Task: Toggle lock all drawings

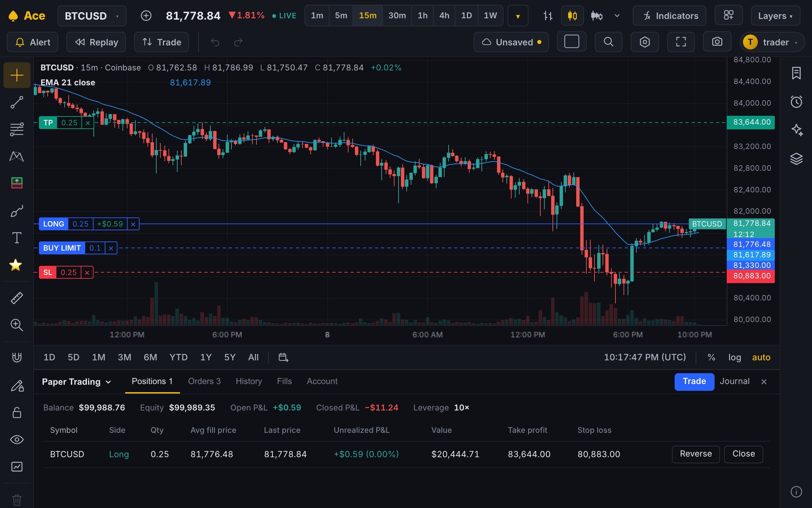Action: [x=17, y=412]
